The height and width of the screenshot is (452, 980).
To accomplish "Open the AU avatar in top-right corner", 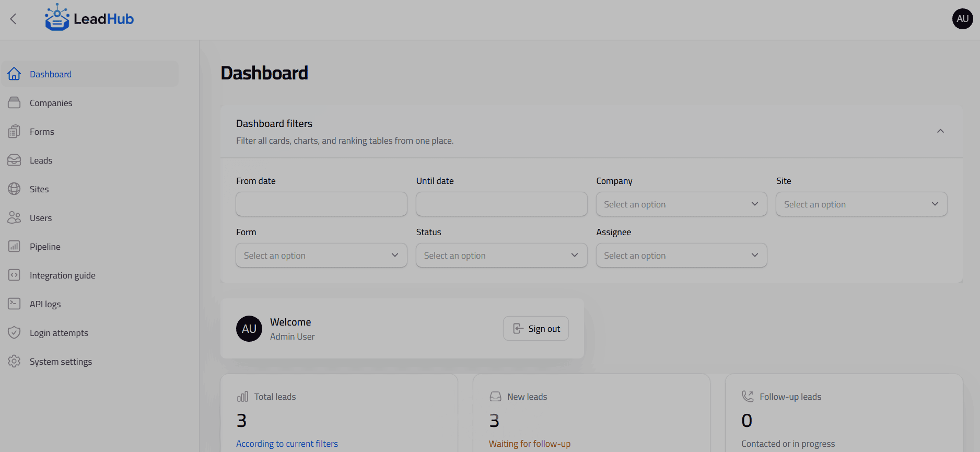I will coord(962,19).
